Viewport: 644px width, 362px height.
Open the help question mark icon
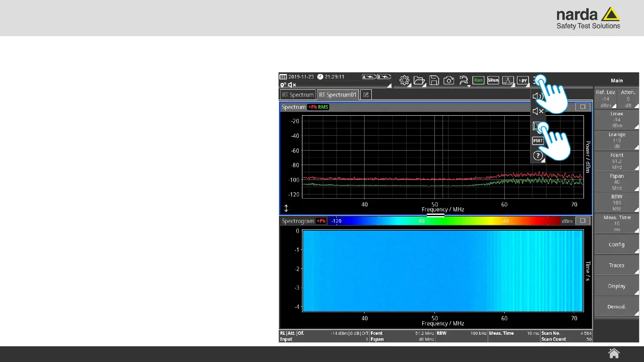[x=538, y=156]
